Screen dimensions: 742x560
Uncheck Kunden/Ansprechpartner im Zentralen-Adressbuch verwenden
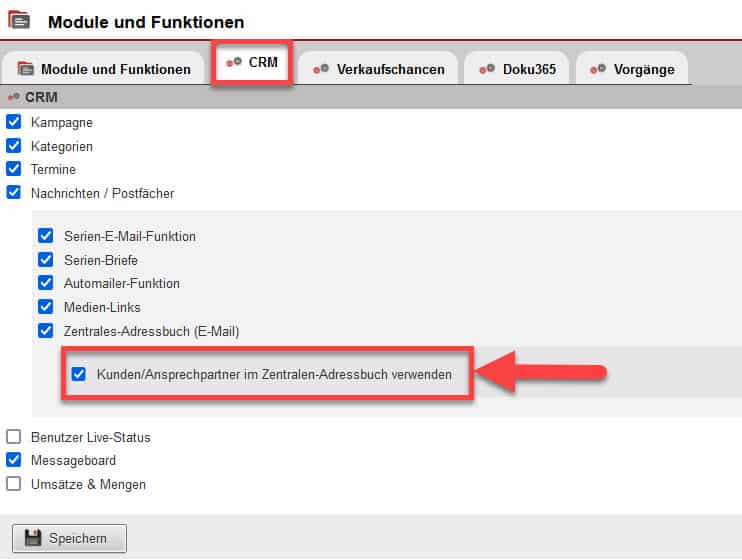79,374
